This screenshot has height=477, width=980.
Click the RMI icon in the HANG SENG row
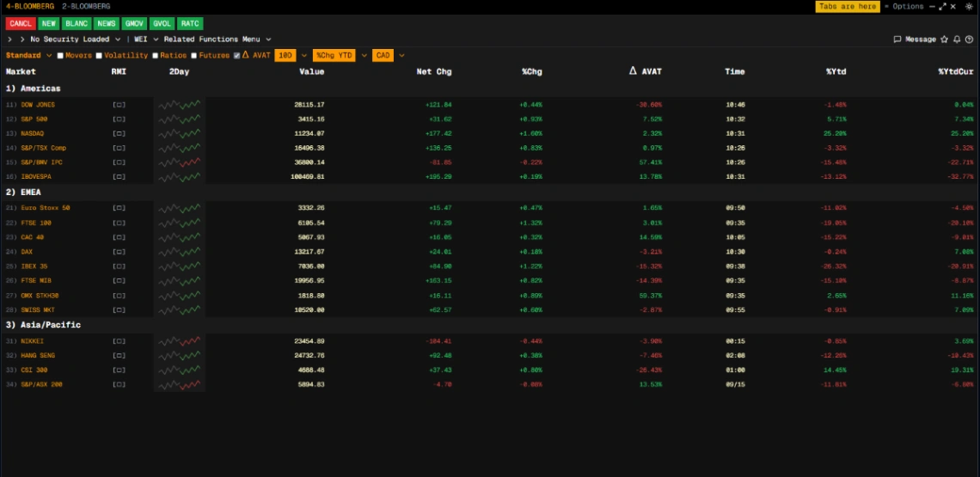pos(119,355)
